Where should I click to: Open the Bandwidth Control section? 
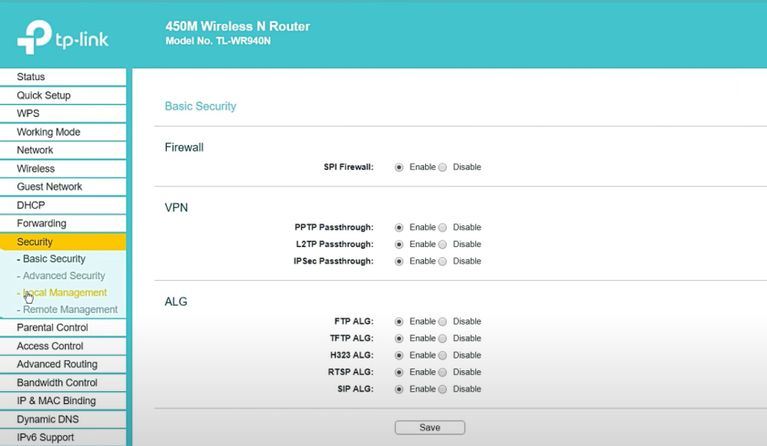click(57, 383)
